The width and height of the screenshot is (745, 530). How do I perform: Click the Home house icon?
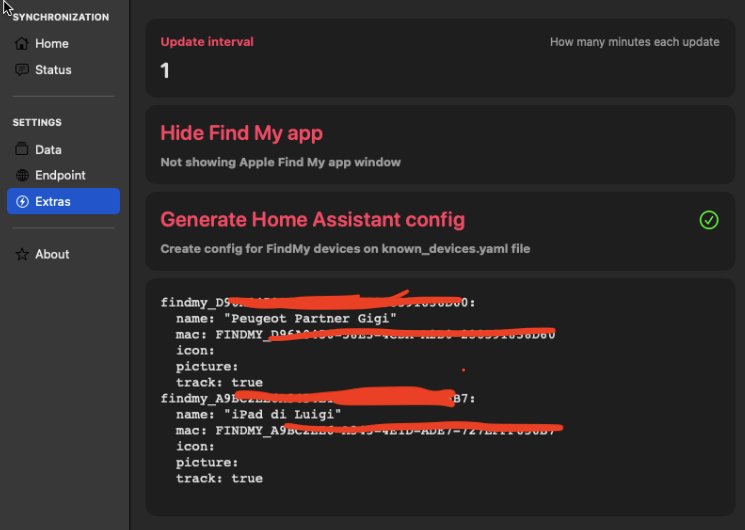coord(22,43)
